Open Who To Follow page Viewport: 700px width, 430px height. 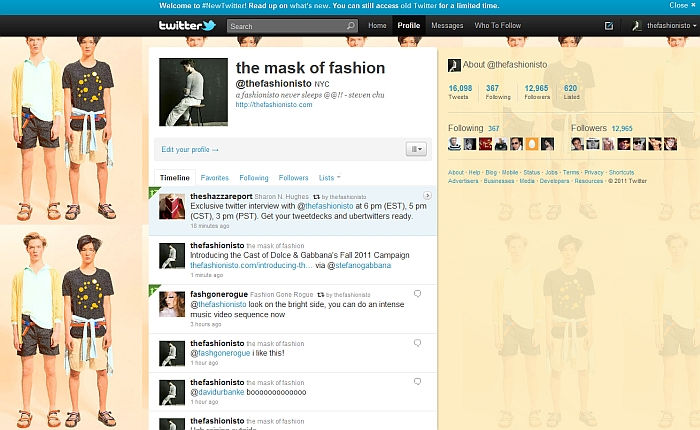(x=498, y=26)
